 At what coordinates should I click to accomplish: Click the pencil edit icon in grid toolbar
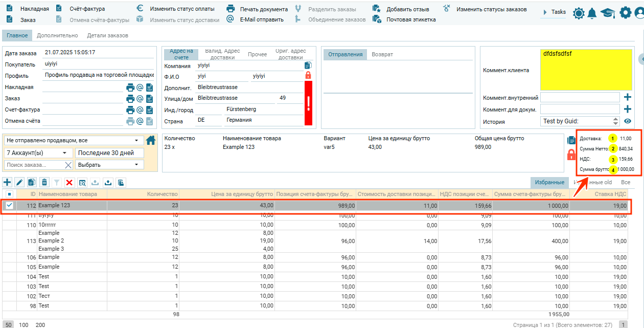point(19,182)
